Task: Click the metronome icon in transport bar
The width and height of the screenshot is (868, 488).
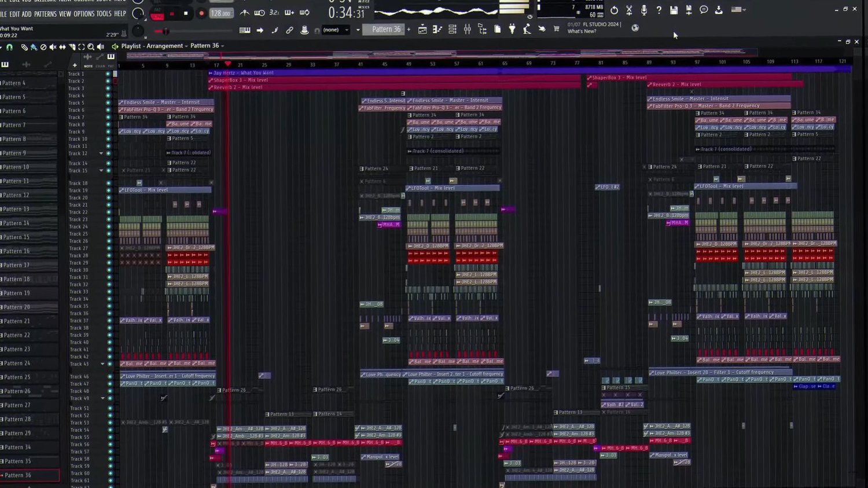Action: (x=245, y=13)
